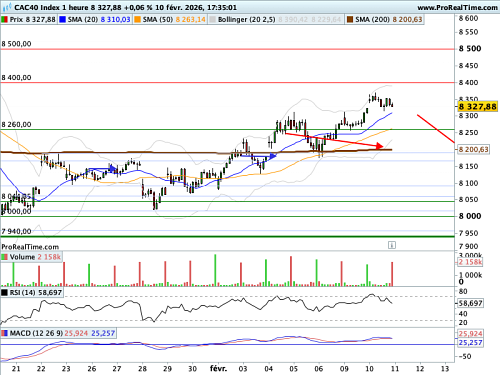This screenshot has width=500, height=375.
Task: Select the SMA (50) indicator label
Action: coord(158,20)
